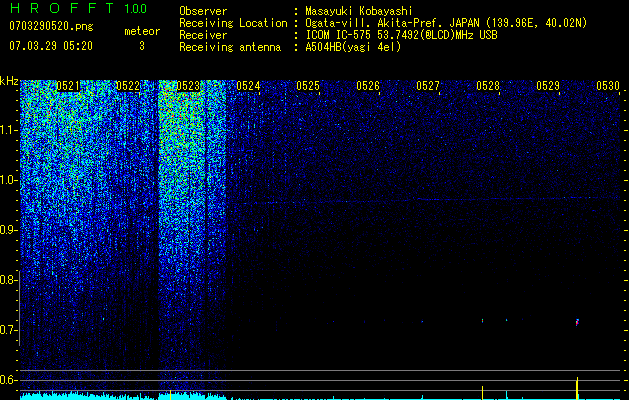Click the 1.0 frequency axis label
The width and height of the screenshot is (629, 400).
click(x=8, y=180)
